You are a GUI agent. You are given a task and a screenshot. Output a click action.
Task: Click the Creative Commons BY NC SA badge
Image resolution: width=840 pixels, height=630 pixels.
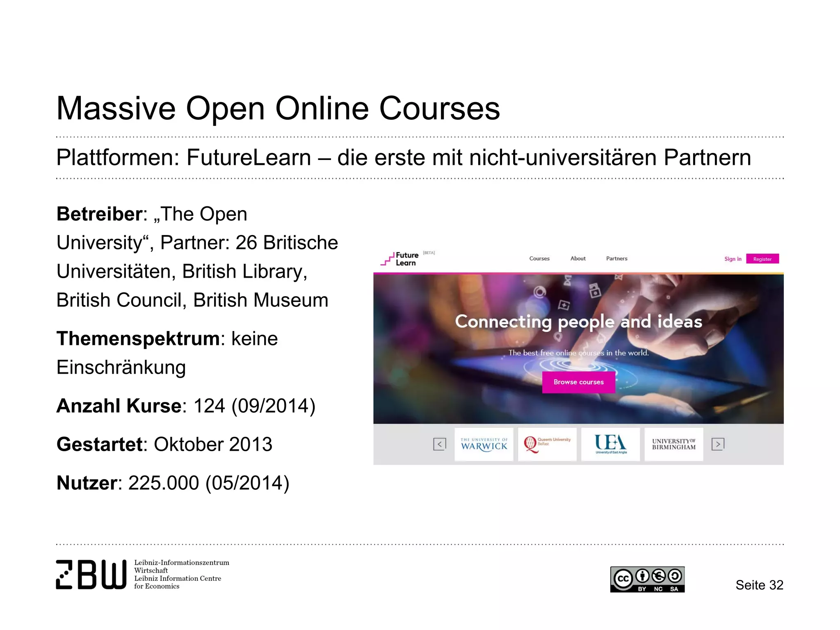click(x=647, y=580)
